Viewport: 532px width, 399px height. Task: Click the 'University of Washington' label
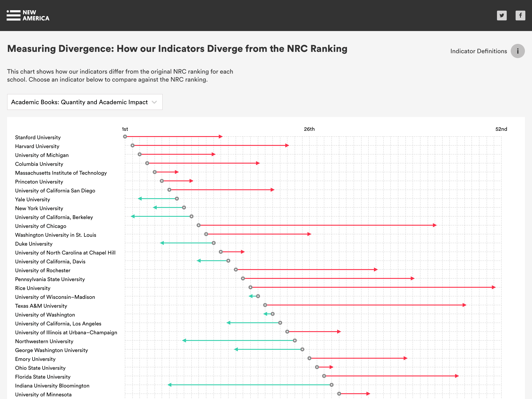[x=45, y=315]
